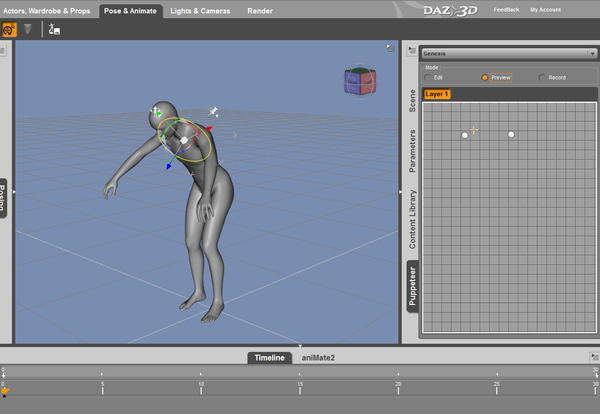
Task: Click the play range start marker at 0
Action: click(x=3, y=373)
